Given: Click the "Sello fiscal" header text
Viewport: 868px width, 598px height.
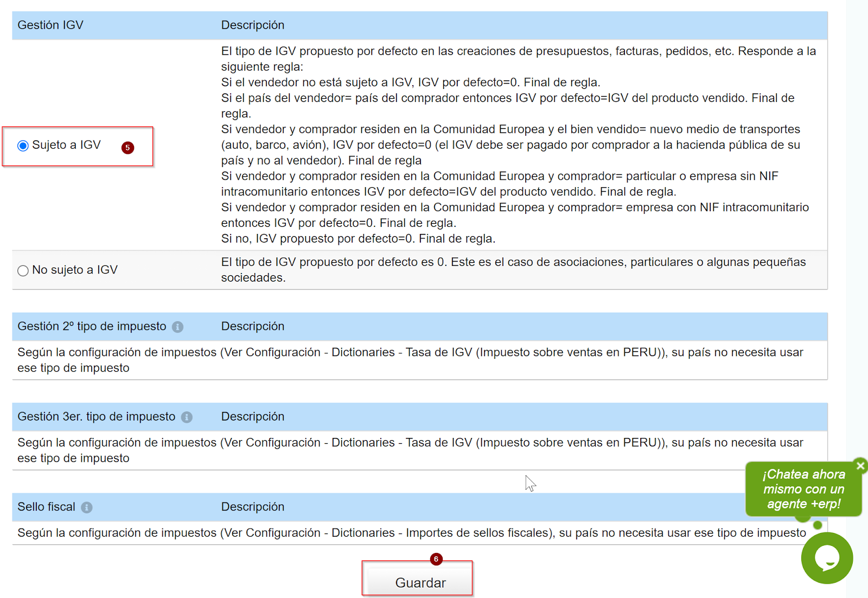Looking at the screenshot, I should 46,507.
